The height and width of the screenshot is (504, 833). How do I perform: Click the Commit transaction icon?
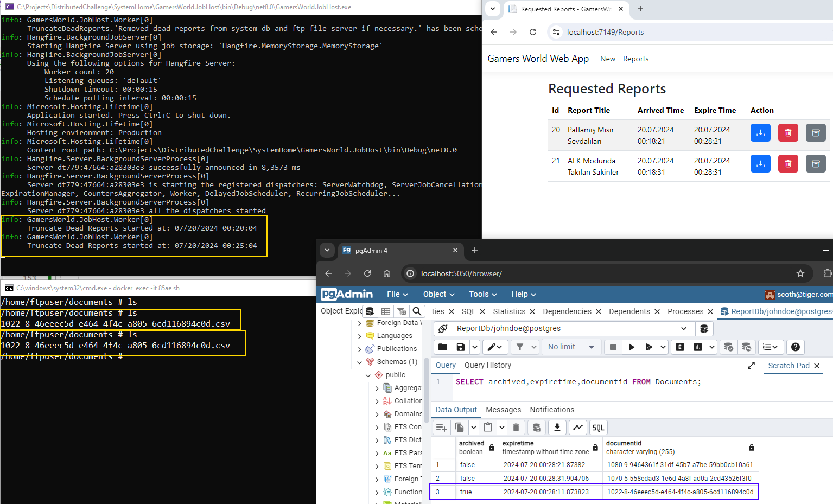pos(729,347)
